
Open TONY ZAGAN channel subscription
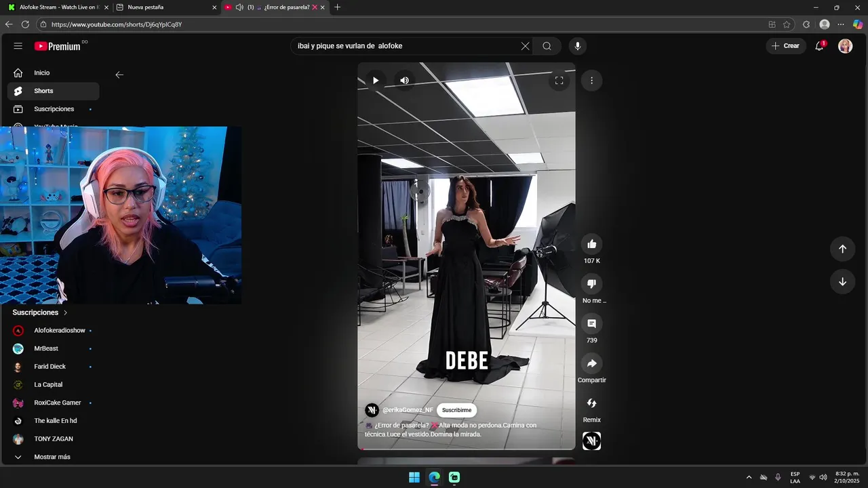53,439
